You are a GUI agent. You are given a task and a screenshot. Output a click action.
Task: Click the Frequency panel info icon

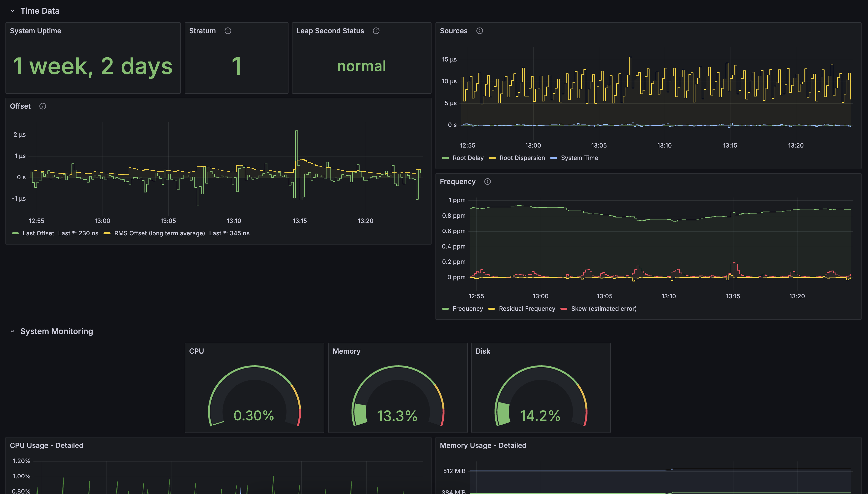tap(487, 182)
